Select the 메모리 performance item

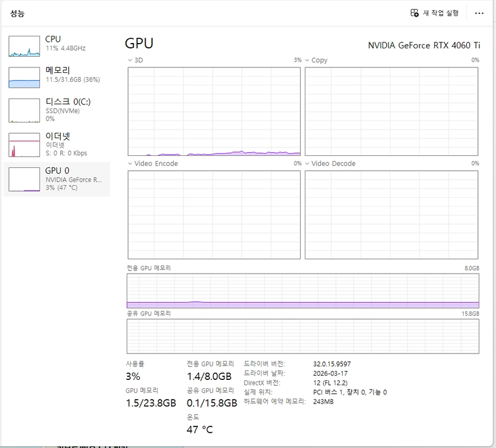pos(57,77)
